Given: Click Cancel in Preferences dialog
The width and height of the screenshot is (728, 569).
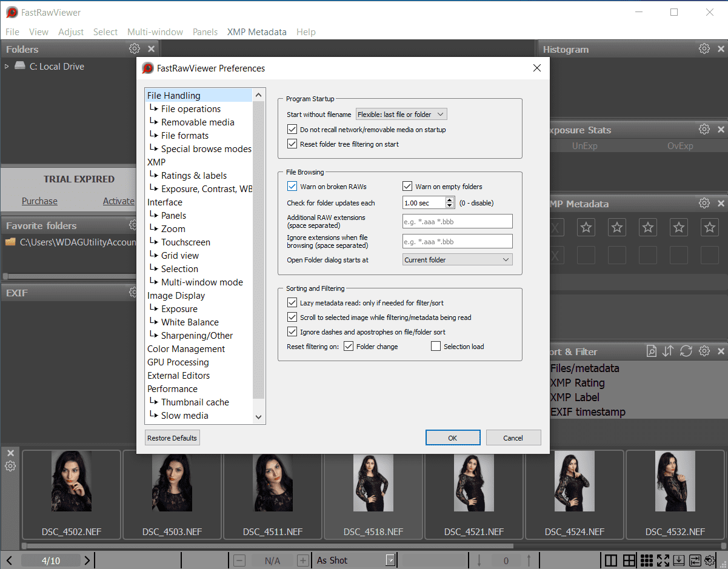Looking at the screenshot, I should tap(513, 438).
